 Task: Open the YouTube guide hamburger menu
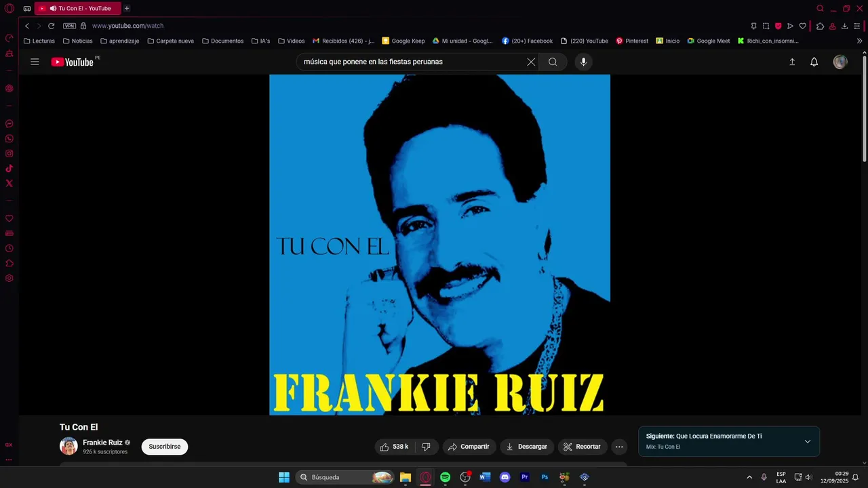click(35, 62)
